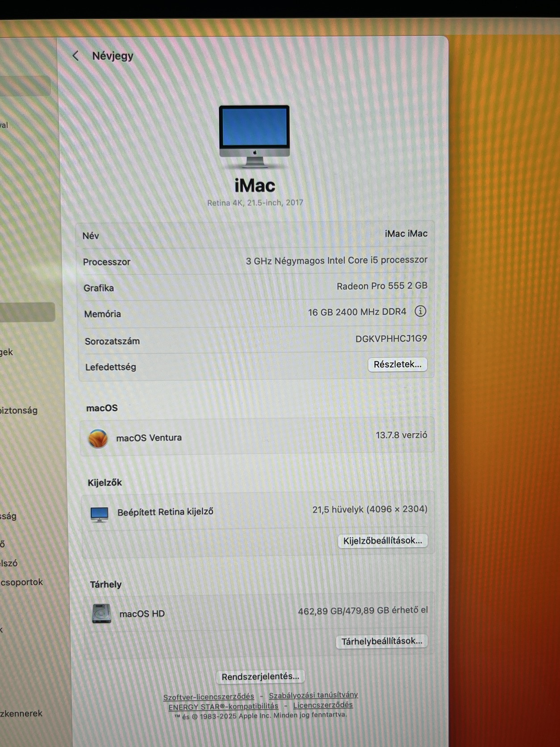560x747 pixels.
Task: Open the ENERGY STAR®-kompatibilitás link
Action: tap(223, 706)
